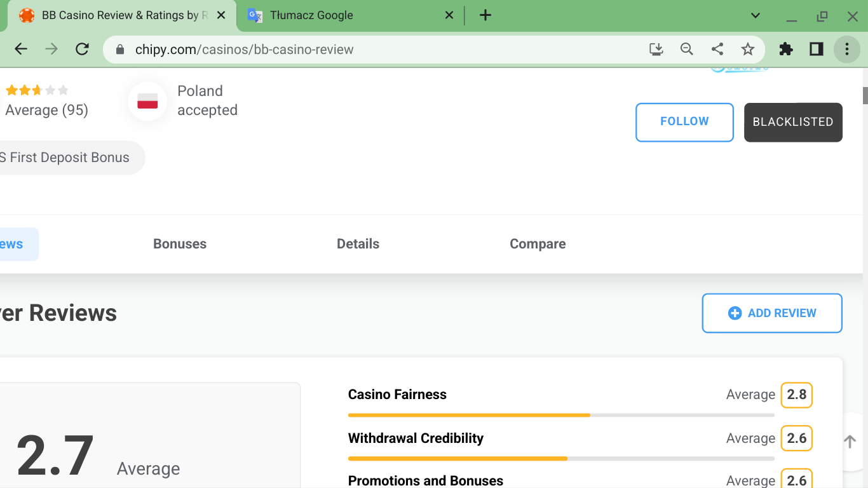
Task: Toggle the browser side panel icon
Action: coord(817,49)
